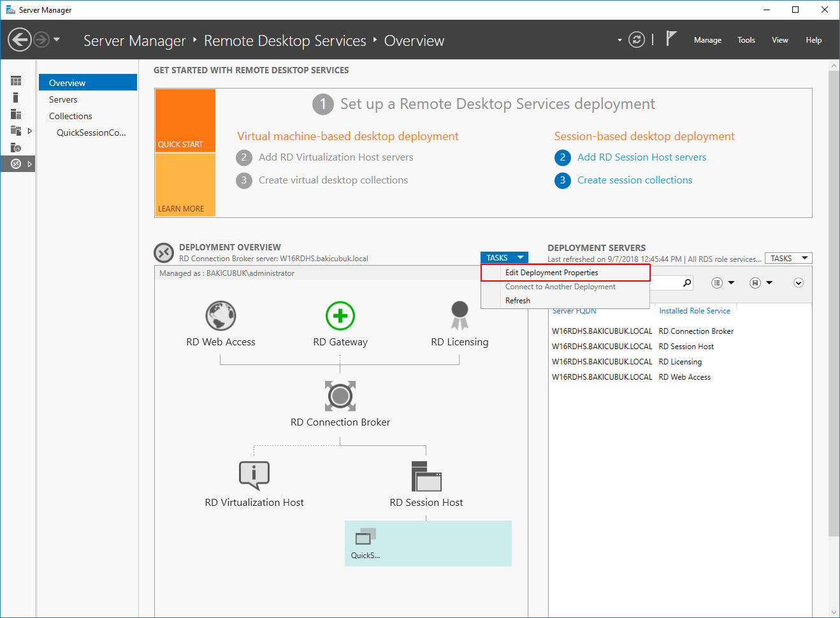Sort by Installed Role Service column
The width and height of the screenshot is (840, 618).
[695, 311]
